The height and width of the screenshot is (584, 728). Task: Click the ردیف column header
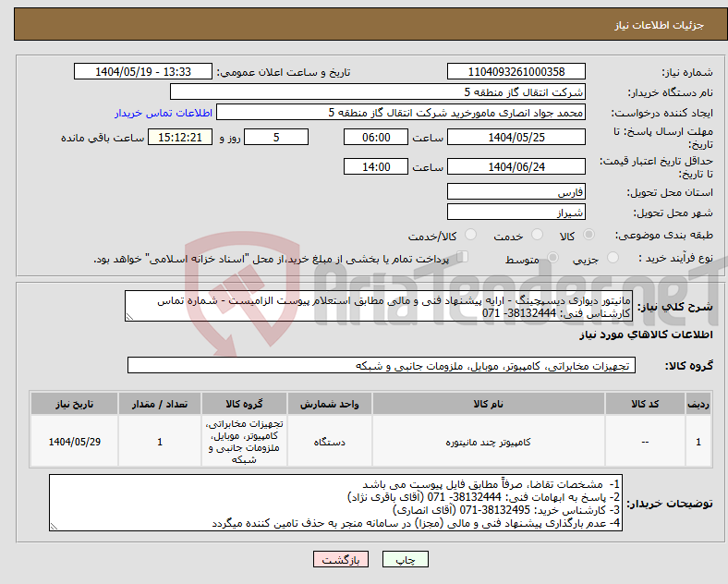point(698,404)
